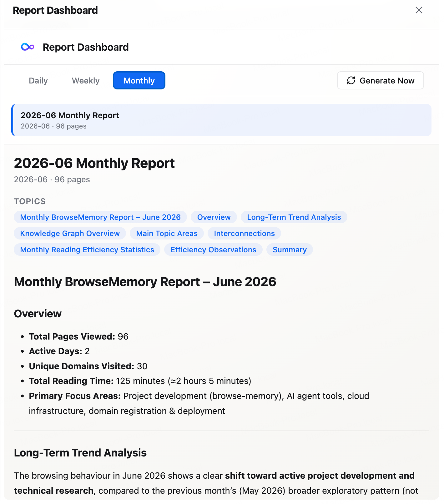The image size is (444, 504).
Task: Jump to Monthly BrowseMemory Report – June 2026 topic
Action: (x=100, y=217)
